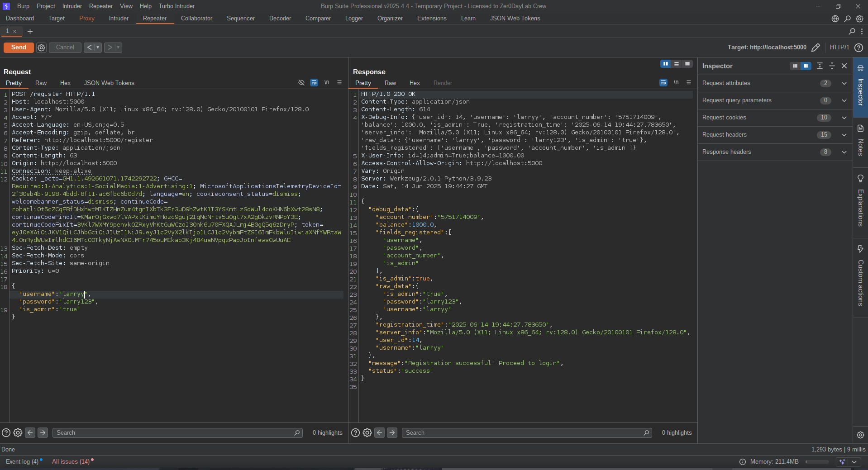Click the edit target pencil icon

point(816,47)
